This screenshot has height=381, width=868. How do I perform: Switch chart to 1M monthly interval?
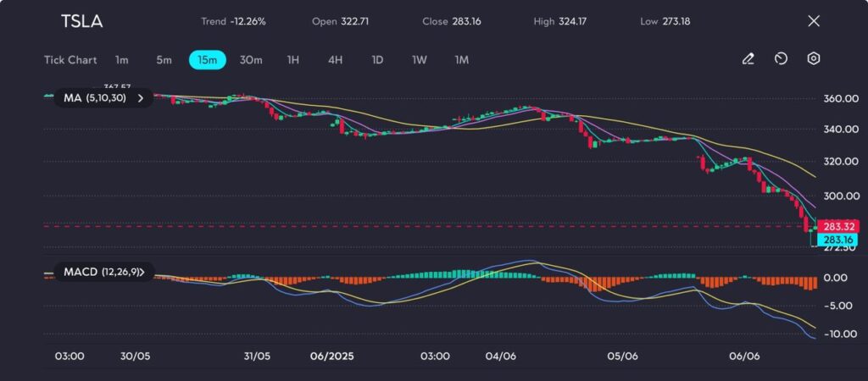(x=461, y=60)
